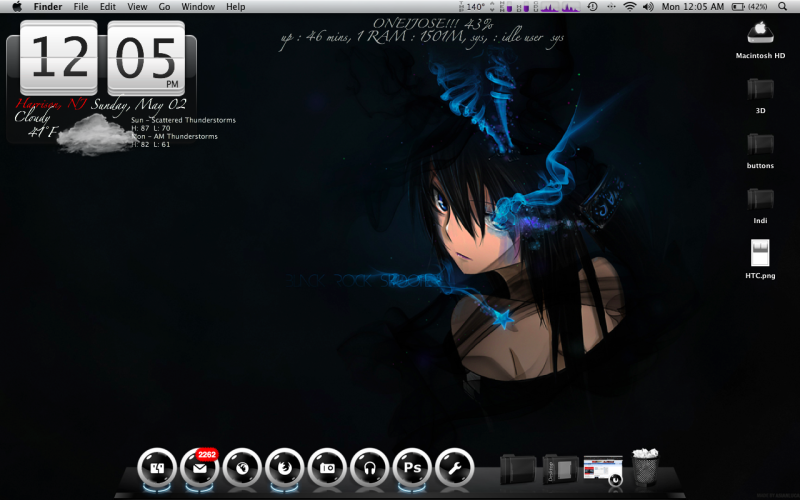
Task: Open Spotlight search in the menu bar
Action: tap(782, 7)
